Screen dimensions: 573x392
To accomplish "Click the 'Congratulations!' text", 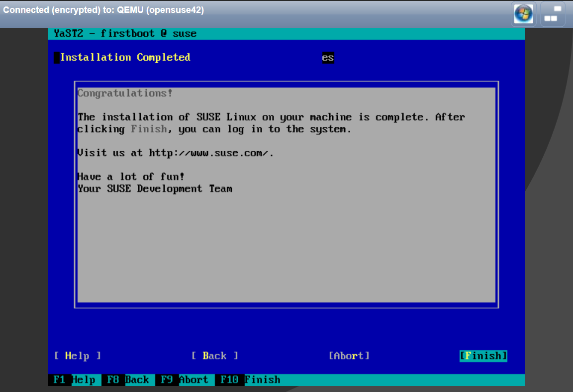I will pyautogui.click(x=125, y=93).
